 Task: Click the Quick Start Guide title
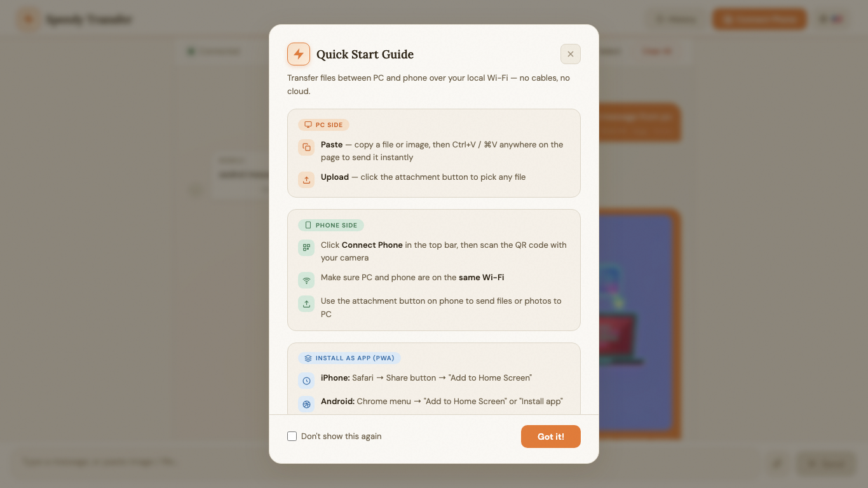[365, 55]
